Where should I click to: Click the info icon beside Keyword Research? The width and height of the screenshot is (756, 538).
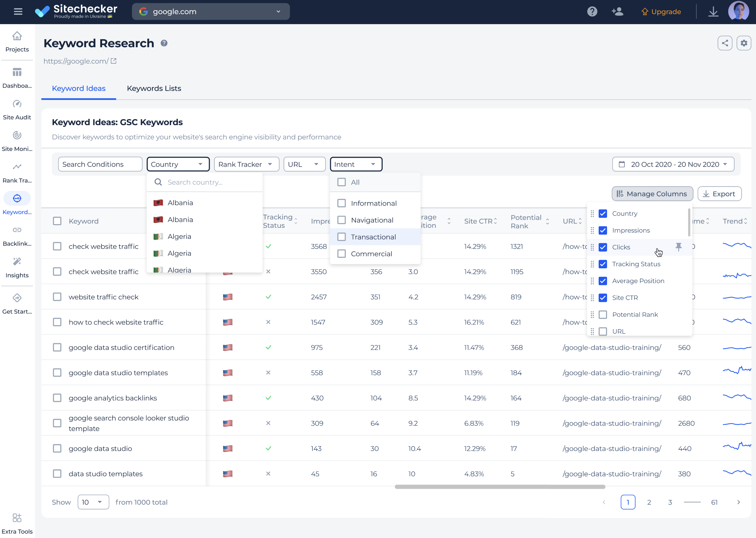point(164,43)
